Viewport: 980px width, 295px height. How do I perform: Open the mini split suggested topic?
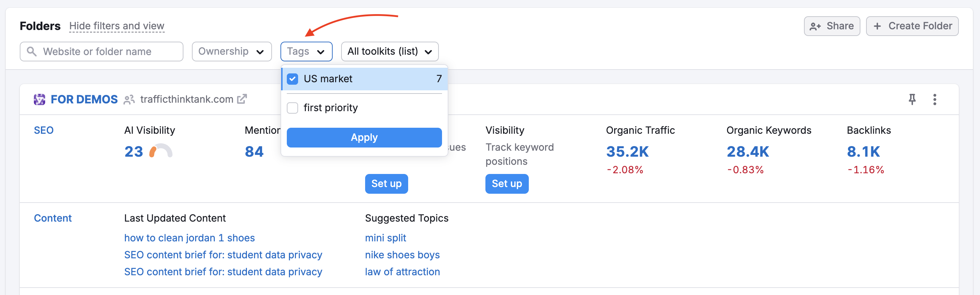(x=385, y=238)
